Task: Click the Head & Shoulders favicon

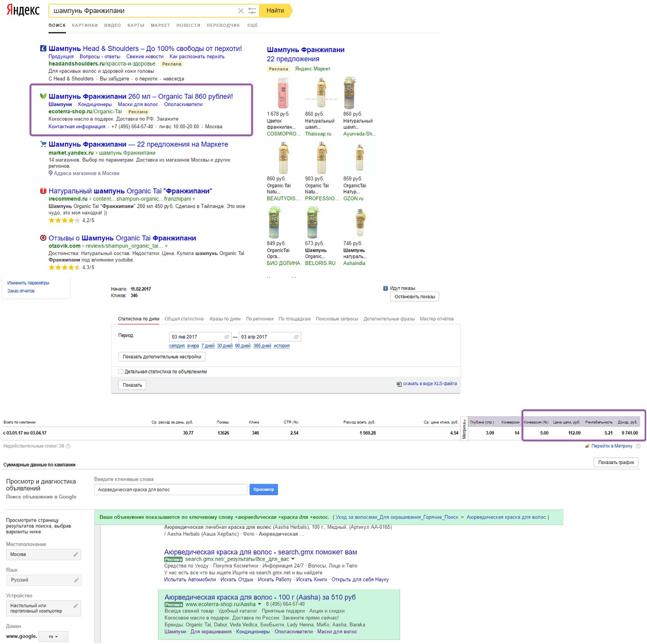Action: [x=43, y=48]
